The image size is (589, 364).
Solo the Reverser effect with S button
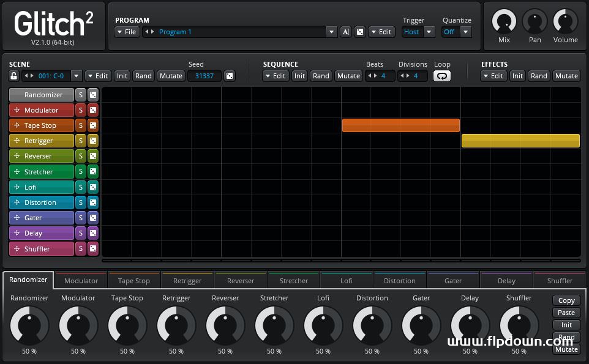(x=80, y=156)
